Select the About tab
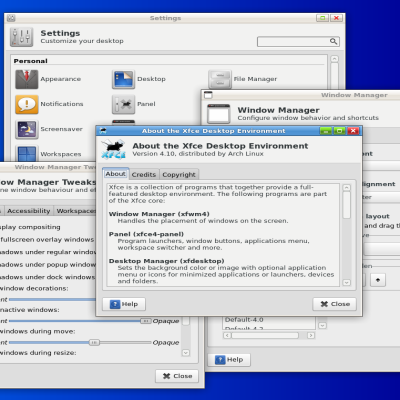Viewport: 400px width, 400px height. (x=115, y=174)
